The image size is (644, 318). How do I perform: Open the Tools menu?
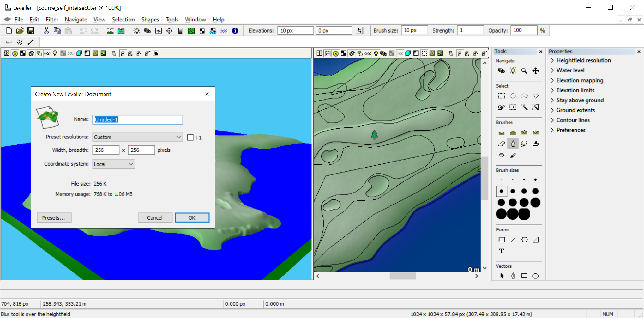[172, 20]
